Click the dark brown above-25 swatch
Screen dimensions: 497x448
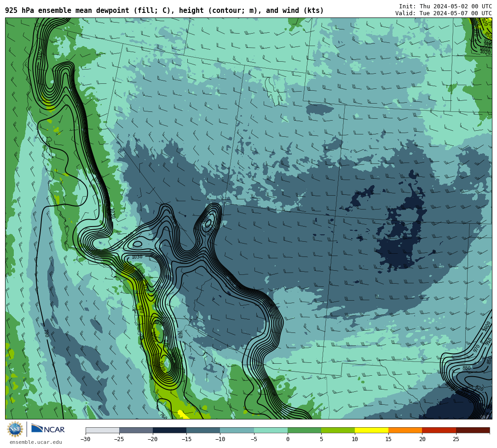473,430
